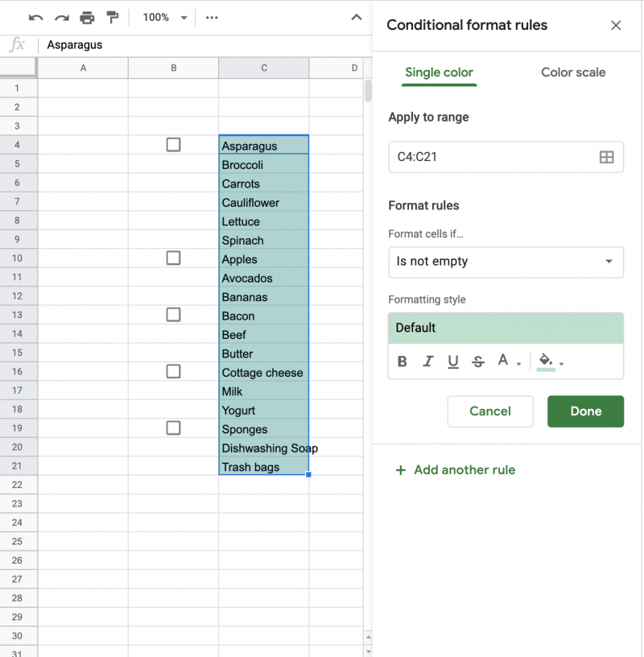The width and height of the screenshot is (644, 657).
Task: Open the zoom level dropdown
Action: coord(163,17)
